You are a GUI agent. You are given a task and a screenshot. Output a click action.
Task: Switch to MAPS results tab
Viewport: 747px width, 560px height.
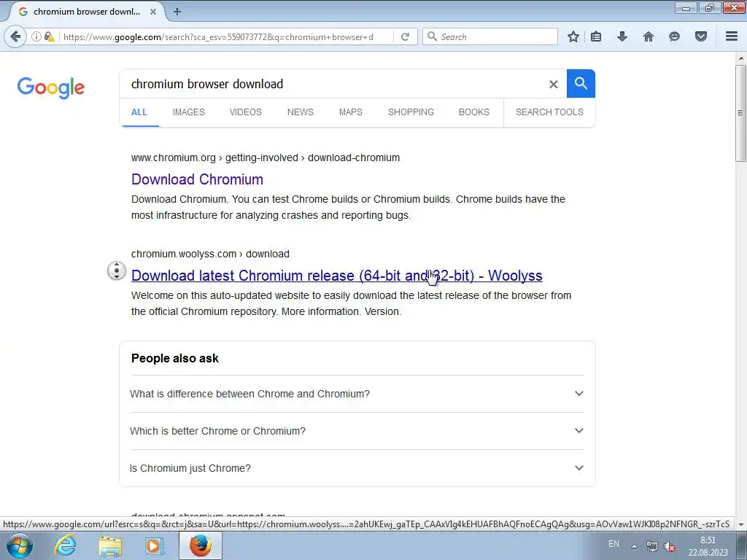click(x=351, y=112)
